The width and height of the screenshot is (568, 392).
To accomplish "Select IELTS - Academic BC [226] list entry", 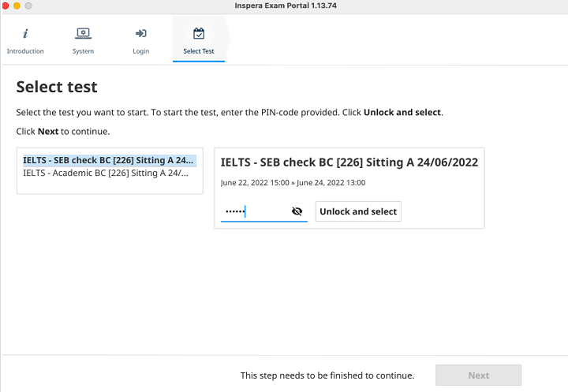I will tap(106, 173).
